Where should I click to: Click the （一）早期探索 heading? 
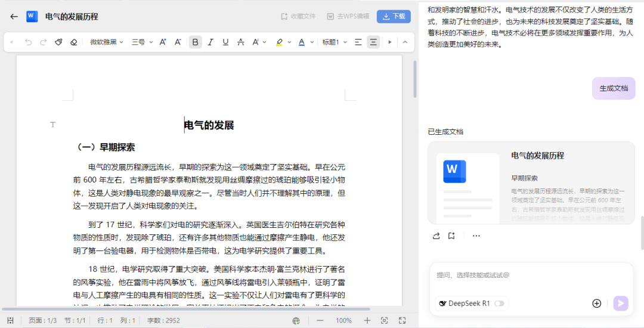(x=104, y=147)
